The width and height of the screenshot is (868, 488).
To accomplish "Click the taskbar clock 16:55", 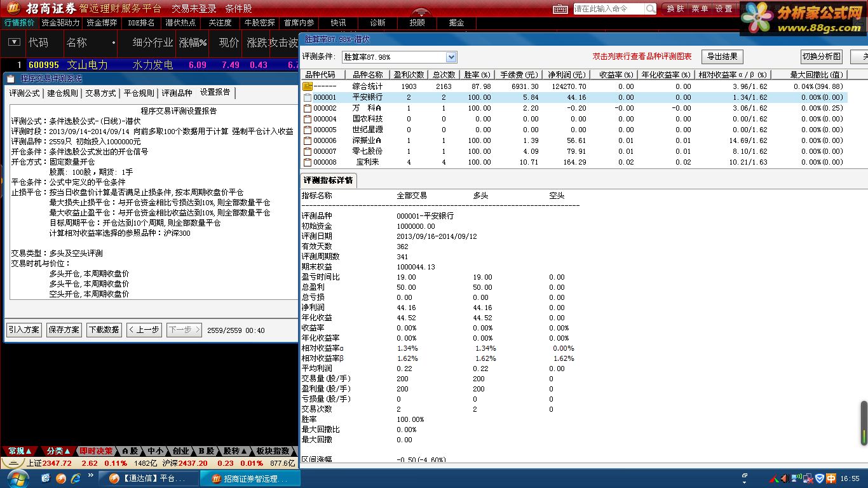I will point(850,478).
